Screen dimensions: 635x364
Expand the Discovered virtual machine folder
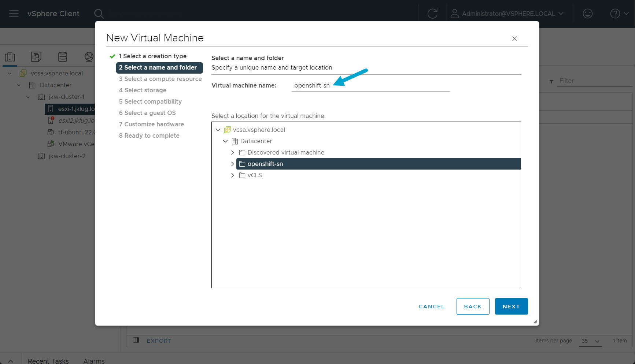pyautogui.click(x=232, y=152)
